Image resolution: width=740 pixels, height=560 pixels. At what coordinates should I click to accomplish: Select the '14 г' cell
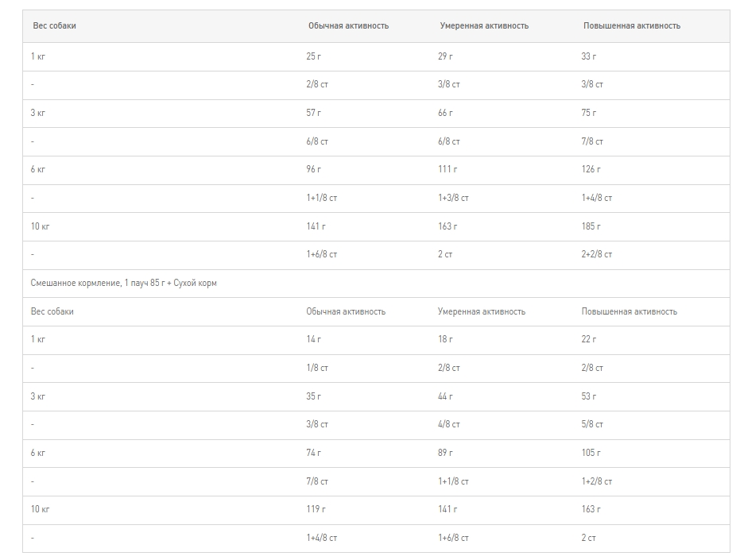[313, 339]
